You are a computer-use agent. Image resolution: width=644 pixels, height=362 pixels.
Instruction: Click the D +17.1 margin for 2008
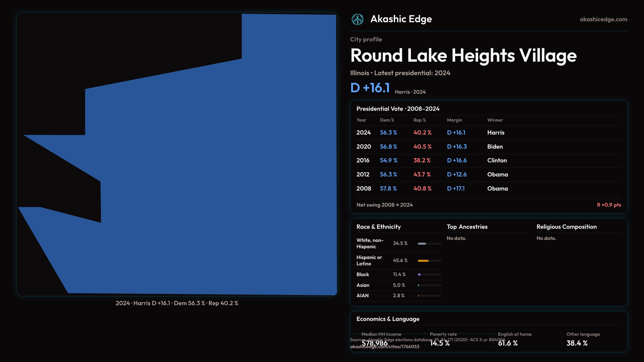click(455, 189)
